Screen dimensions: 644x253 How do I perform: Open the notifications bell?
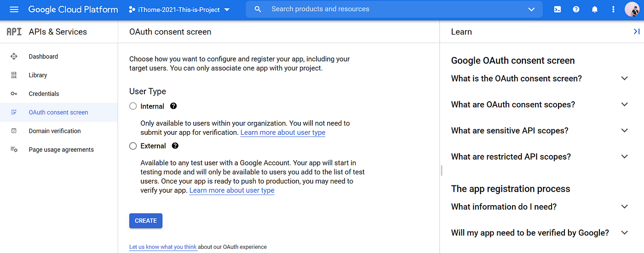595,10
